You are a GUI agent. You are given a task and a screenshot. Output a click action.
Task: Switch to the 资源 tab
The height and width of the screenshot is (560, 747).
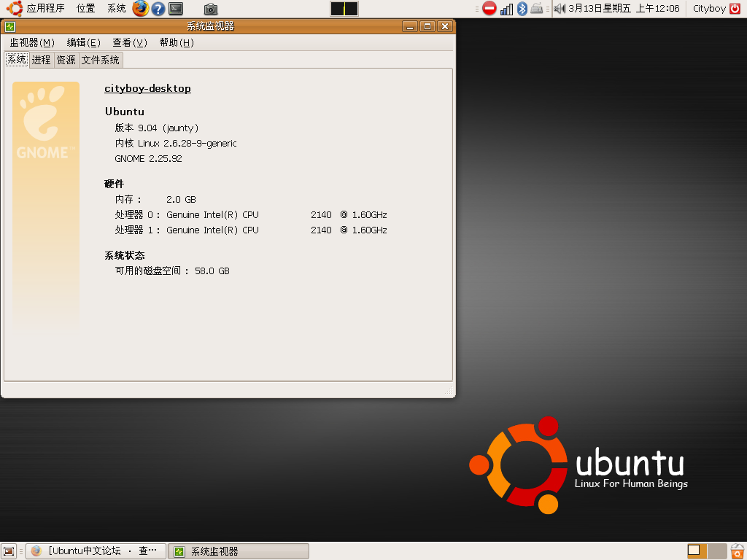coord(66,60)
